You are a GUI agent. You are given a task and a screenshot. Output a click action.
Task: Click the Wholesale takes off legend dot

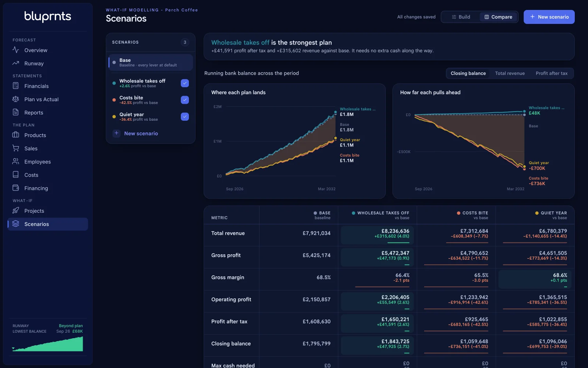point(114,83)
